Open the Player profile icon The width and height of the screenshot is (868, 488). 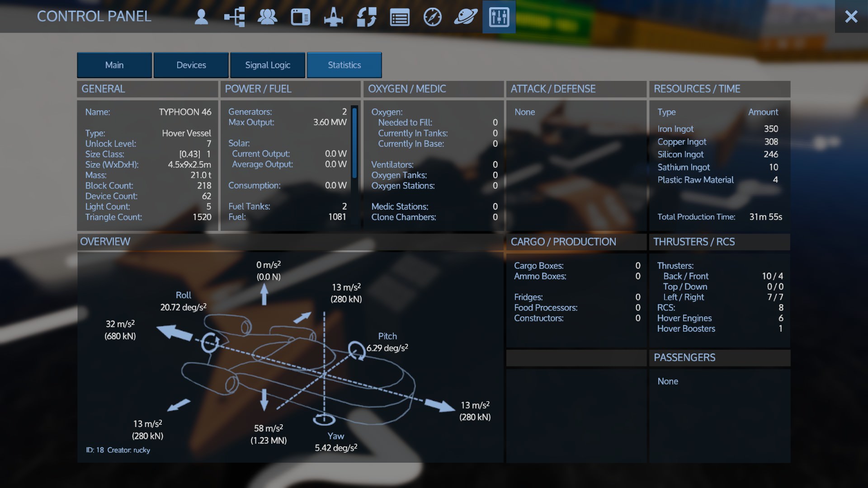coord(201,17)
